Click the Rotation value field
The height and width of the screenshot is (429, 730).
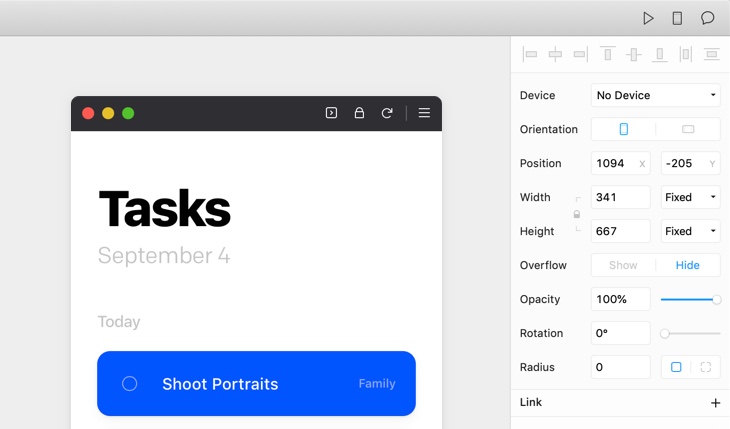click(621, 333)
